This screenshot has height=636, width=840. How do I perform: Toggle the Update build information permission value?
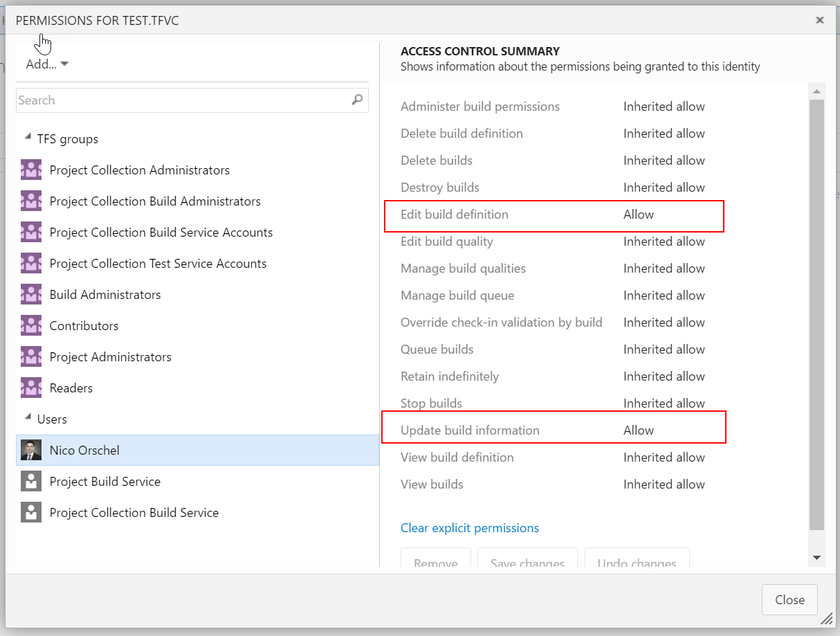638,430
